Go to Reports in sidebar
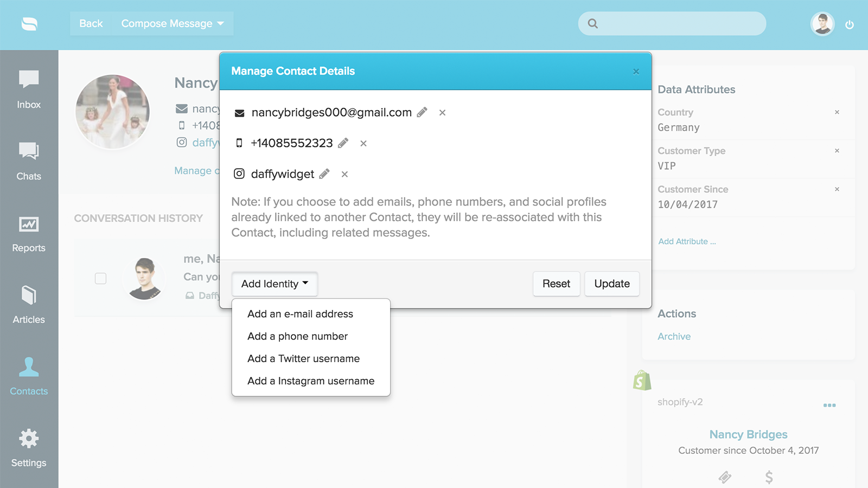Image resolution: width=868 pixels, height=488 pixels. (29, 234)
